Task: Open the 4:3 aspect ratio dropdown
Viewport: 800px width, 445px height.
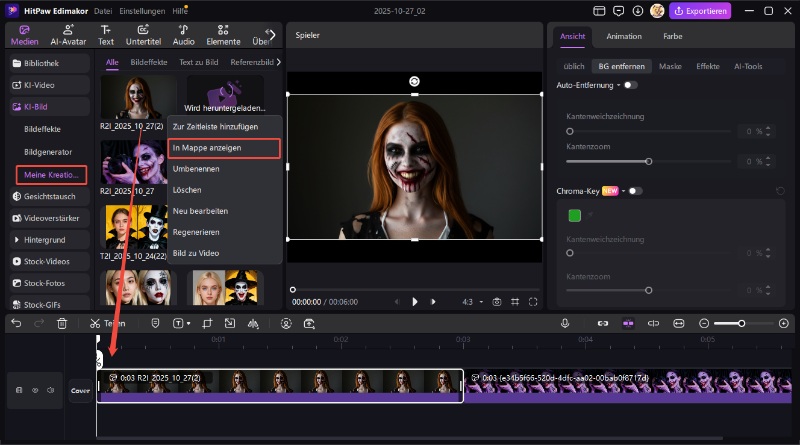Action: [471, 302]
